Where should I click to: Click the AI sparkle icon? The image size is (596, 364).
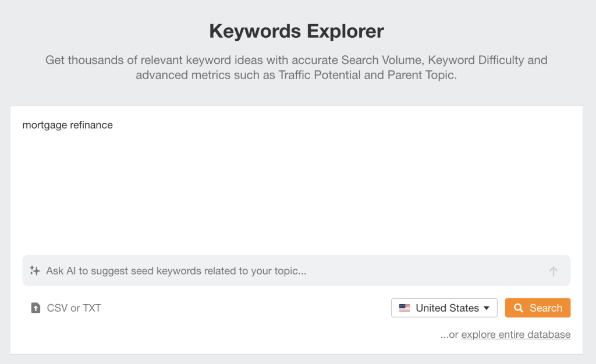35,271
